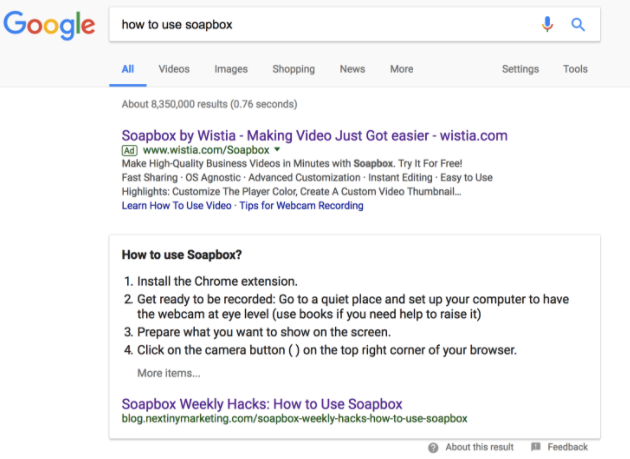Click the Google logo
630x459 pixels.
point(49,25)
